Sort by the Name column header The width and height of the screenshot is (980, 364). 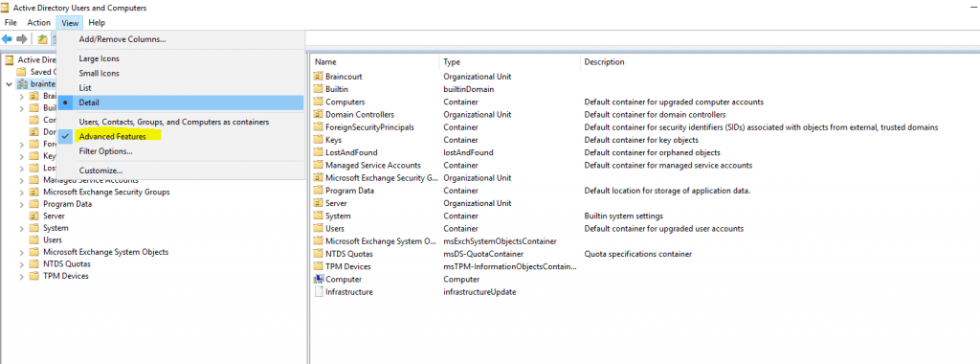374,62
